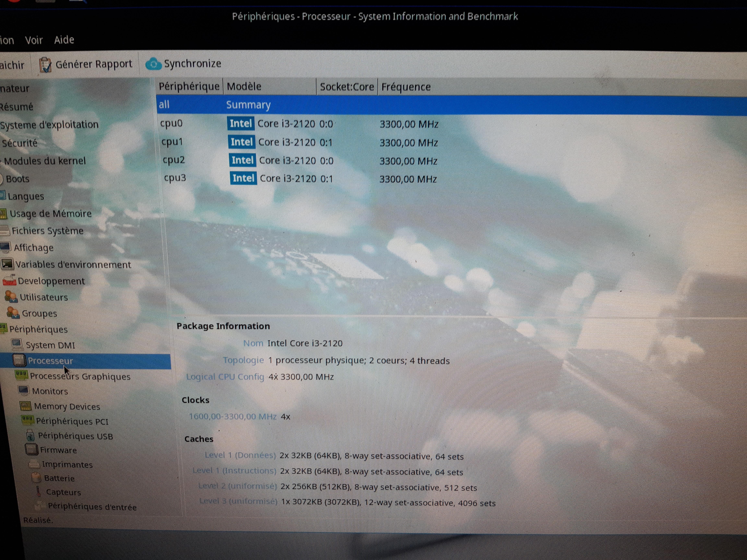
Task: Click the Memory Devices icon
Action: tap(26, 406)
